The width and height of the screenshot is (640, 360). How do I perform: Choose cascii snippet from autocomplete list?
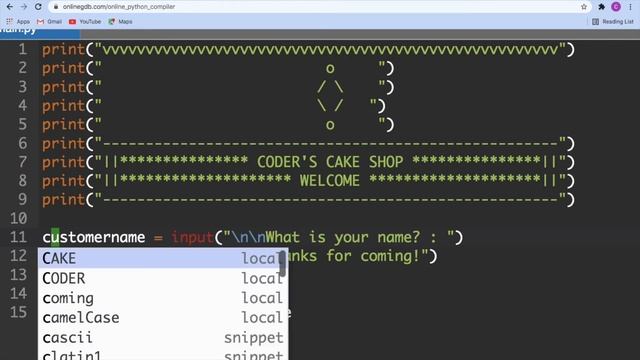163,338
